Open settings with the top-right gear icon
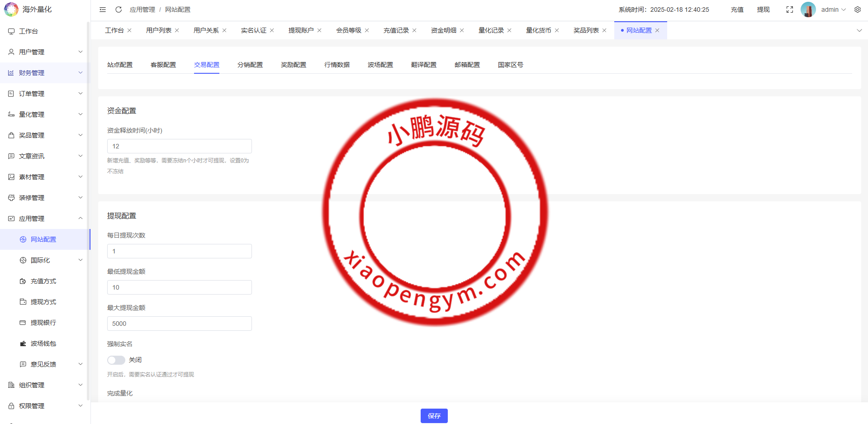The width and height of the screenshot is (868, 424). 858,10
